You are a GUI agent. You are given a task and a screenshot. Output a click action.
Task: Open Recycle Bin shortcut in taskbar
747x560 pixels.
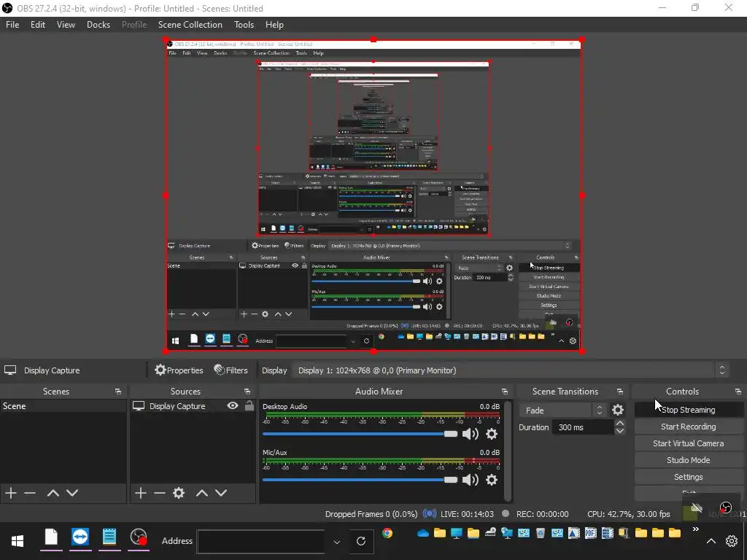coord(541,533)
